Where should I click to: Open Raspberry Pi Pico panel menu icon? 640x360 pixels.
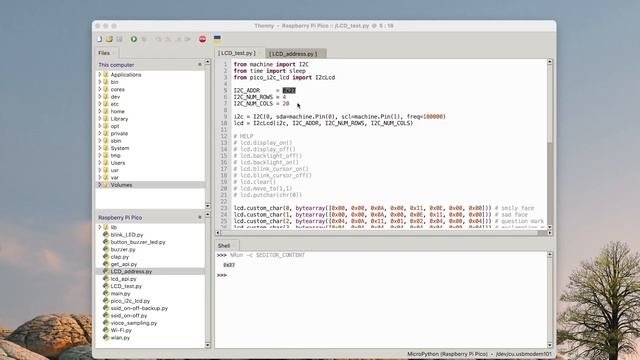tap(200, 217)
